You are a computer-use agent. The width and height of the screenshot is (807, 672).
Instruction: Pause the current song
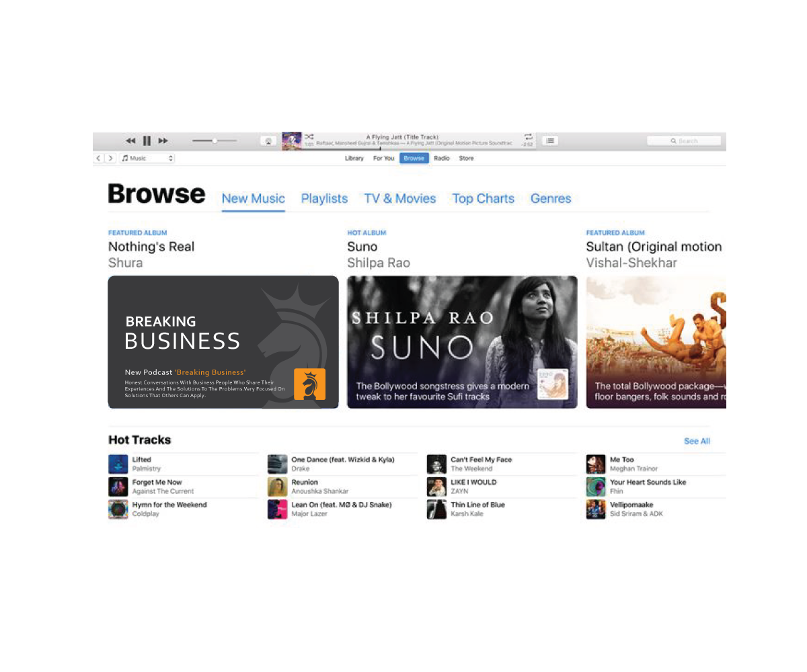tap(147, 141)
